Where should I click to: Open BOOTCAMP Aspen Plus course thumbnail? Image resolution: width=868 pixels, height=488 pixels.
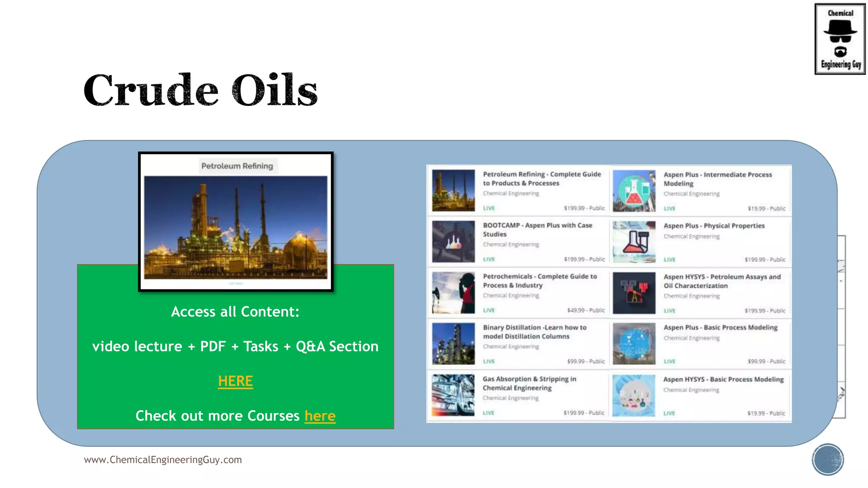point(453,242)
